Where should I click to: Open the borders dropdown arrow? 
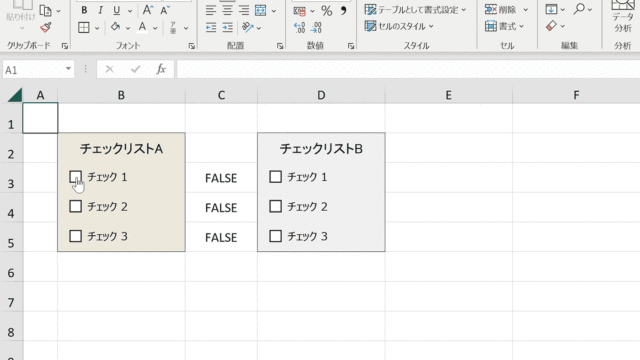pyautogui.click(x=97, y=28)
